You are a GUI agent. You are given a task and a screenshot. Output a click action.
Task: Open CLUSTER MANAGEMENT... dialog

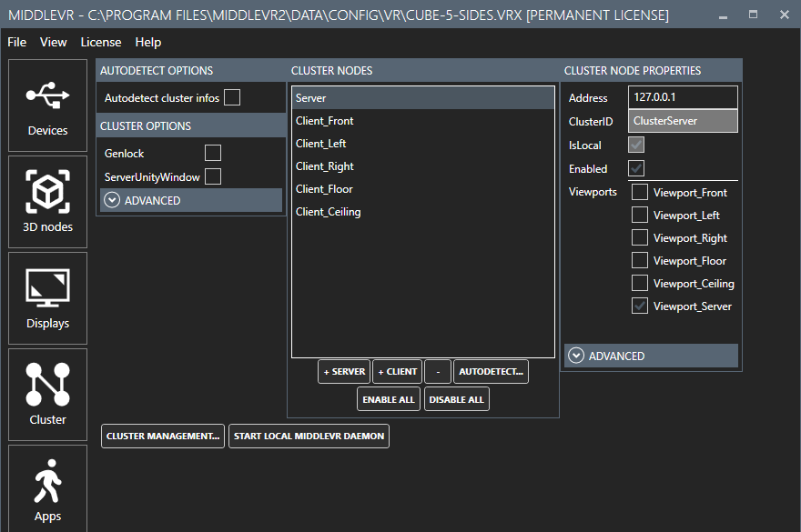point(163,436)
